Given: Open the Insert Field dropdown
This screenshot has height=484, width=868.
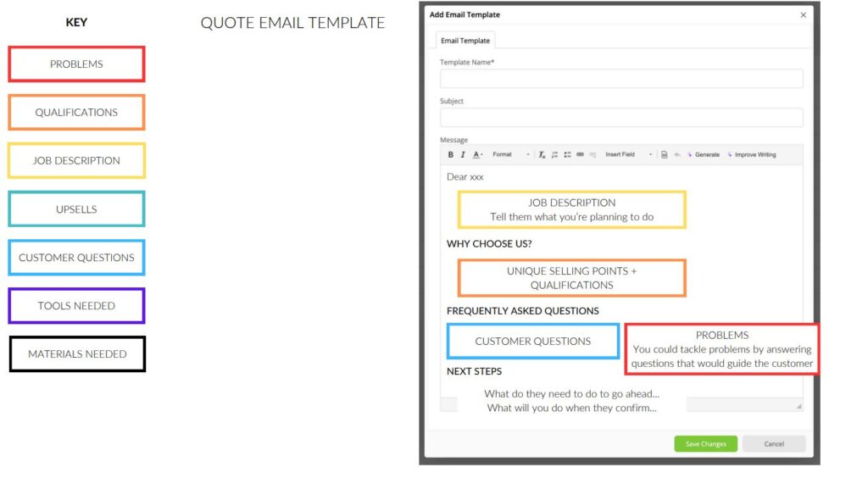Looking at the screenshot, I should click(628, 154).
